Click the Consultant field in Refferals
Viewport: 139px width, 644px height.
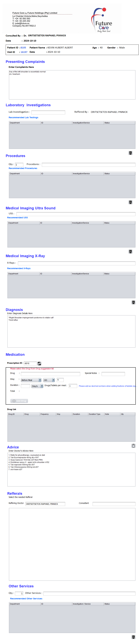(114, 504)
